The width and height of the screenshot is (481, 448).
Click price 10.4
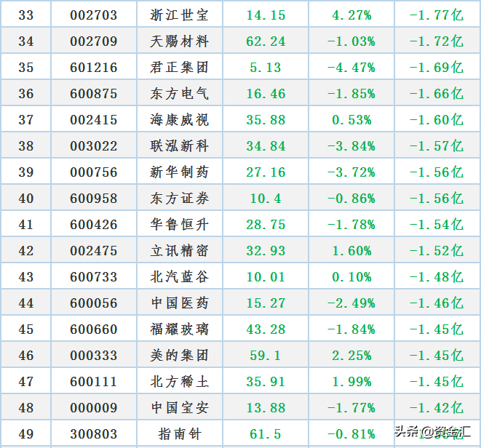[x=266, y=199]
